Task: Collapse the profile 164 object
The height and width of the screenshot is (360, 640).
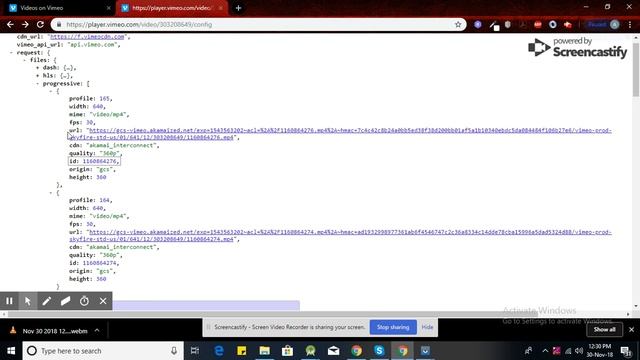Action: (51, 193)
